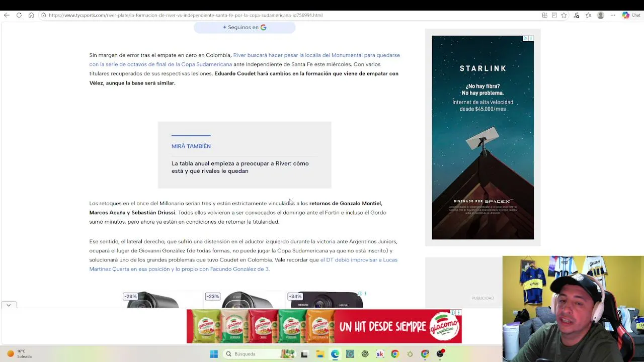Open the ChatGPT app in taskbar
This screenshot has height=362, width=644.
(x=365, y=354)
